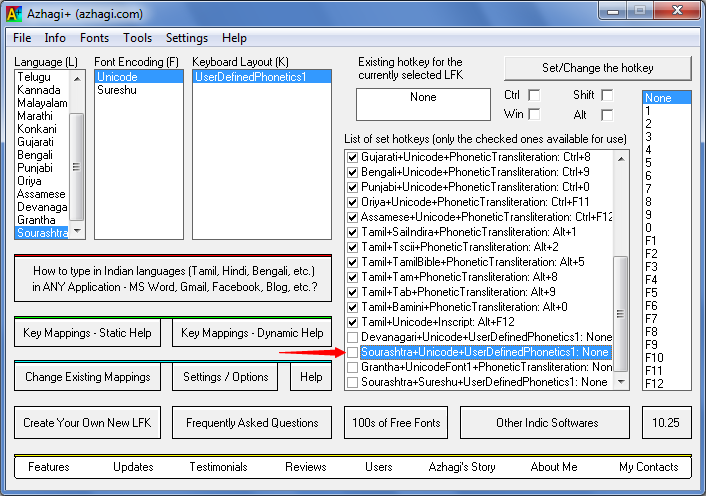Open Key Mappings - Dynamic Help

(x=252, y=333)
